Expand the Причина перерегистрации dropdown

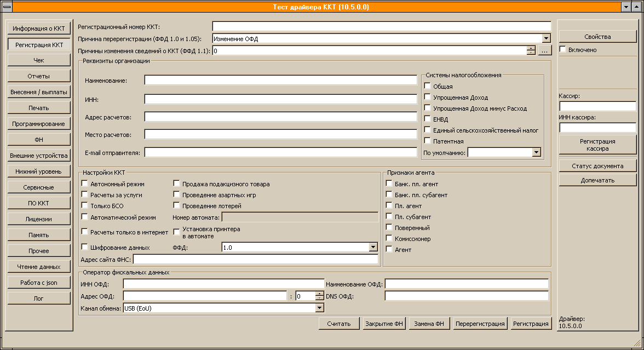pos(546,38)
